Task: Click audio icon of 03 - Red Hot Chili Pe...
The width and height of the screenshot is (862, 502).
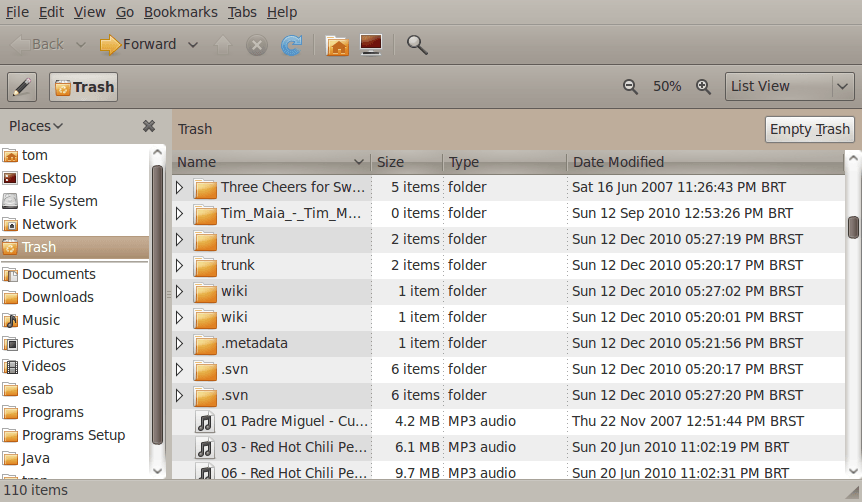Action: (205, 448)
